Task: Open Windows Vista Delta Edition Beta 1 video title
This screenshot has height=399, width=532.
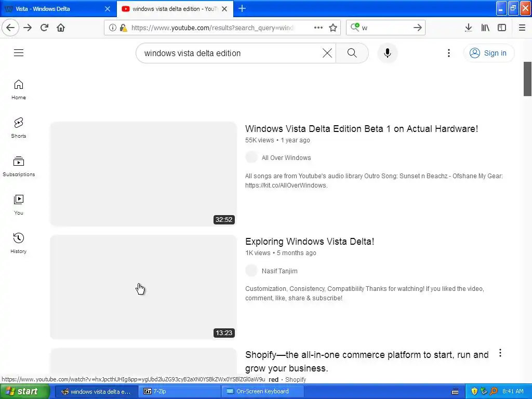Action: (362, 129)
